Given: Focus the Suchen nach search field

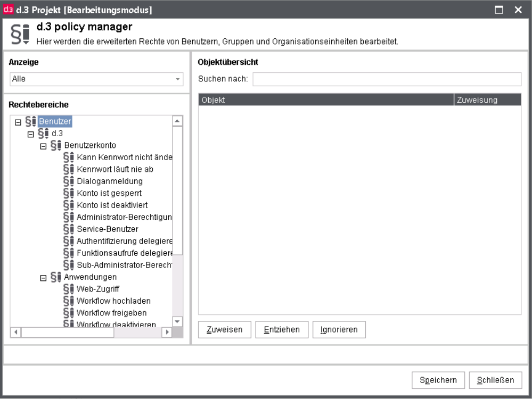Looking at the screenshot, I should 387,79.
